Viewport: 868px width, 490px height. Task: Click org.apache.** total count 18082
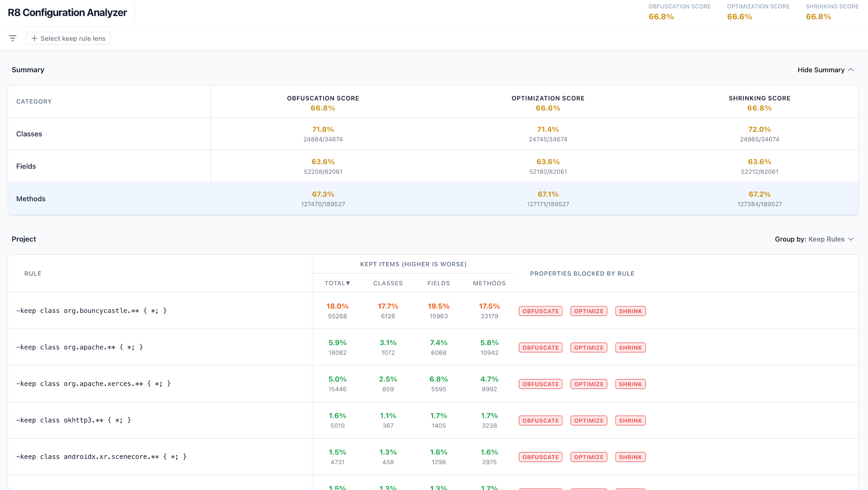[x=337, y=353]
